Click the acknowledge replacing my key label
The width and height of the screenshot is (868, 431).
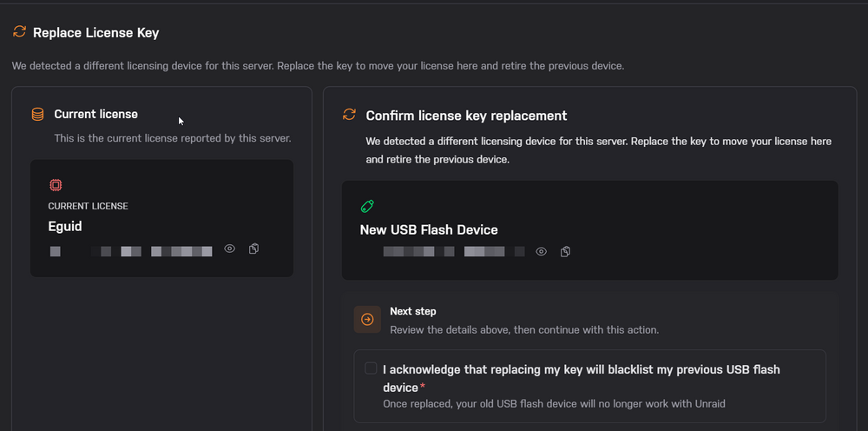click(x=582, y=378)
